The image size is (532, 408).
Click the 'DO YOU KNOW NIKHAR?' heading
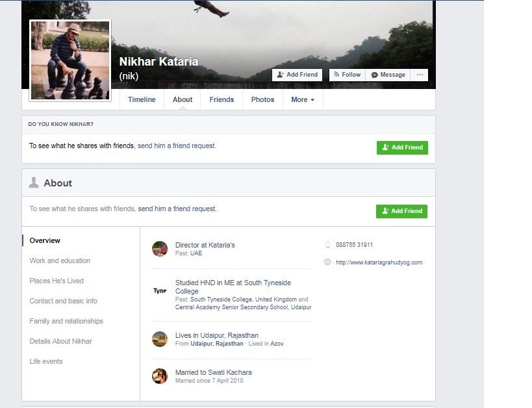coord(60,124)
